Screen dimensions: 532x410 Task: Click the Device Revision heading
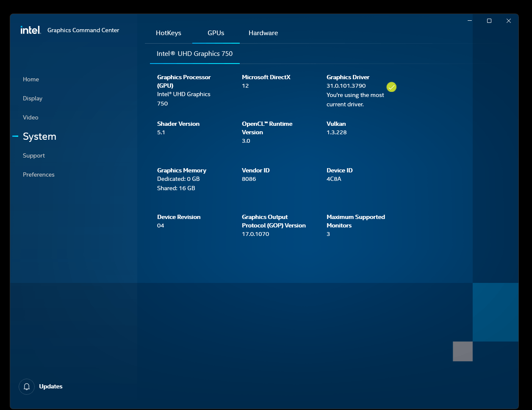pos(179,217)
